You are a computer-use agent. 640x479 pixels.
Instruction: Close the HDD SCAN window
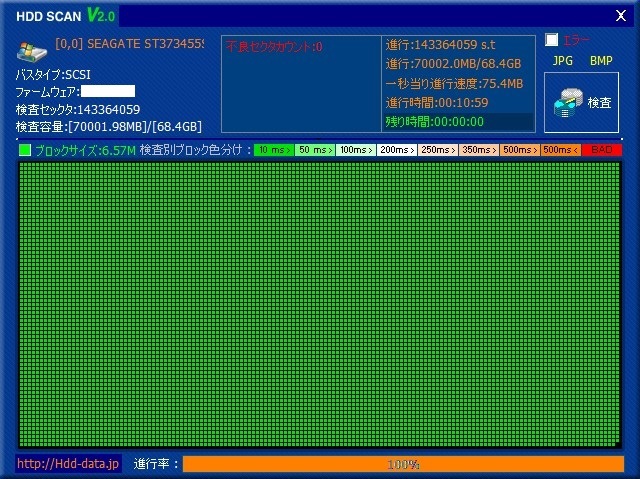621,16
